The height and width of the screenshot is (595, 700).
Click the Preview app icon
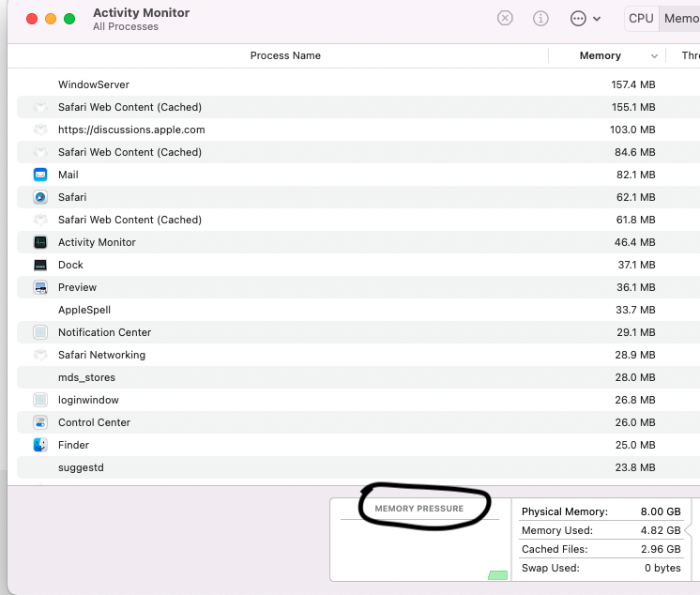[x=40, y=287]
